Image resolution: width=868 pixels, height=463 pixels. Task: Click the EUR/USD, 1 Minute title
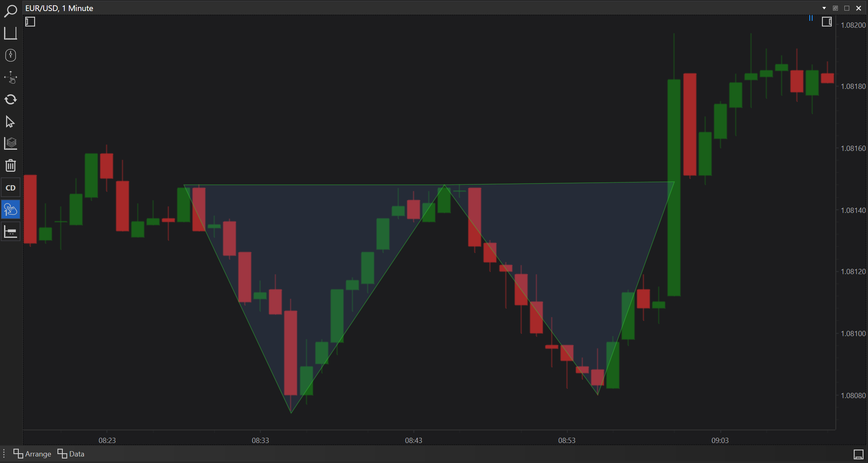click(x=59, y=8)
